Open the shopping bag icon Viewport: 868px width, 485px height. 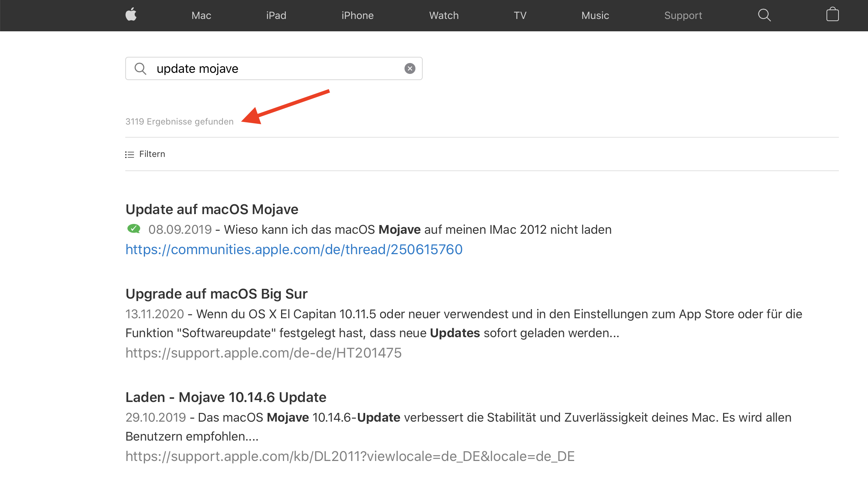click(832, 15)
